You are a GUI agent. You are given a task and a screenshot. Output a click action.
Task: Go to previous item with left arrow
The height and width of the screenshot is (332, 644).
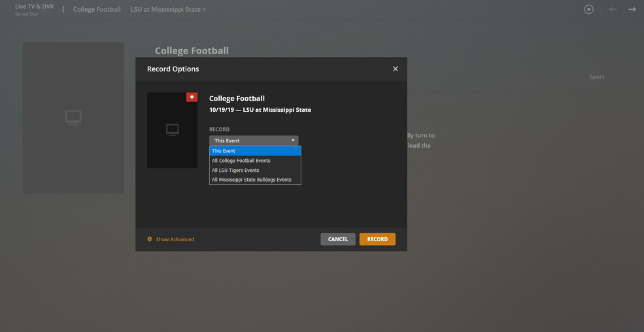pyautogui.click(x=613, y=9)
